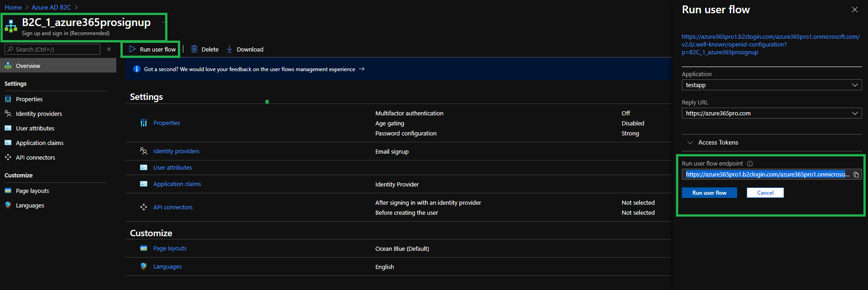Click the sidebar Identity providers icon
868x290 pixels.
pyautogui.click(x=8, y=114)
